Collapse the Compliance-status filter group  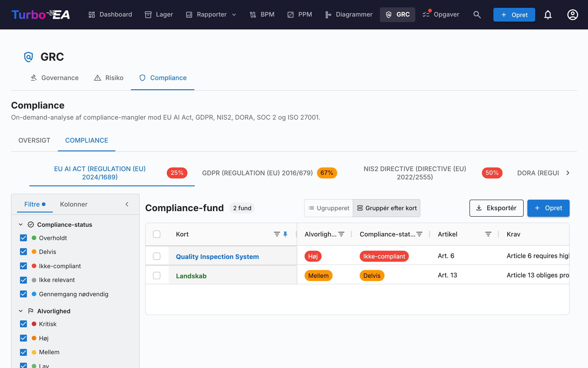click(x=21, y=224)
